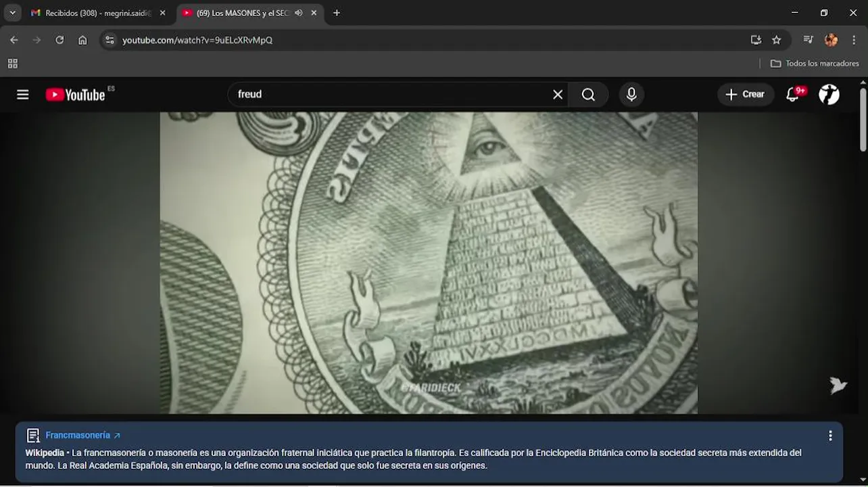Open the apps grid in bookmarks bar
Viewport: 868px width, 487px height.
12,64
